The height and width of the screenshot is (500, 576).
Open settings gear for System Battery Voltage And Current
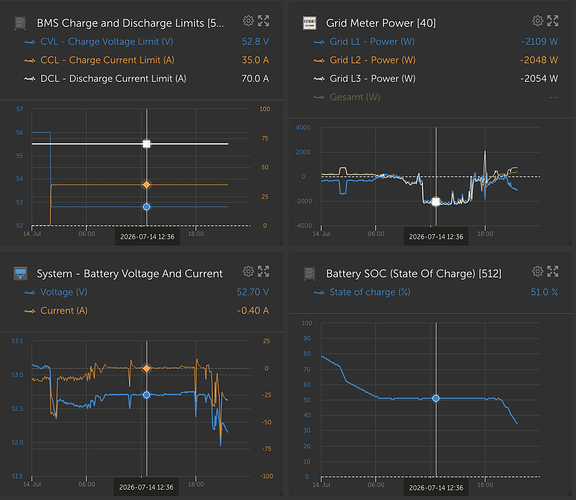pyautogui.click(x=248, y=271)
